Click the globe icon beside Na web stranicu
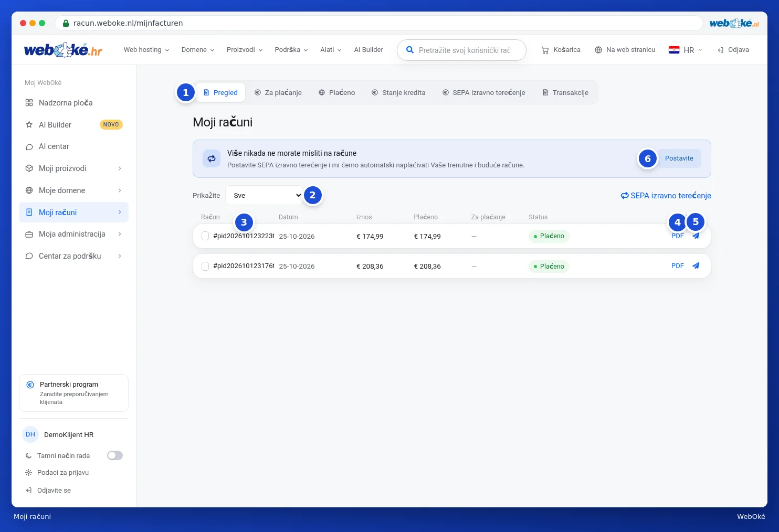779x532 pixels. point(598,50)
